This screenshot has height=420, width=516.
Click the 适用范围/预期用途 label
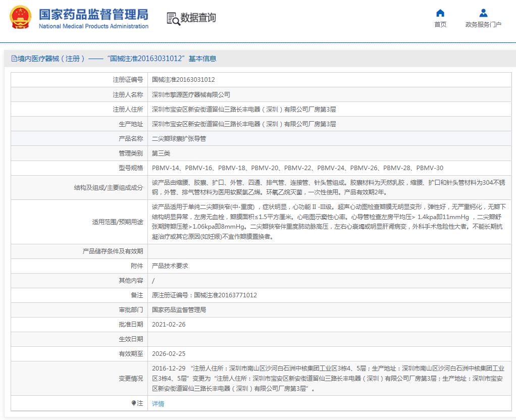click(118, 222)
